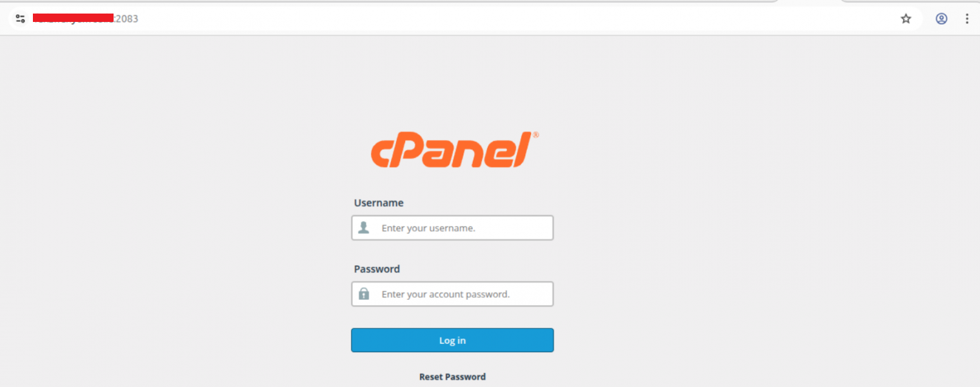Open the browser profile avatar icon
Screen dimensions: 980x387
click(941, 19)
